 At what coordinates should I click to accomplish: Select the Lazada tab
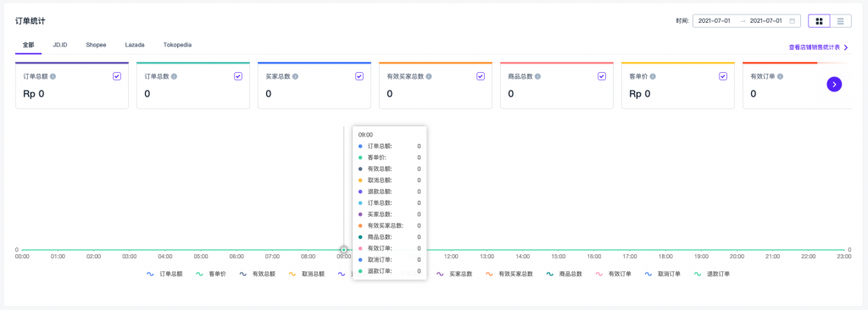click(135, 45)
